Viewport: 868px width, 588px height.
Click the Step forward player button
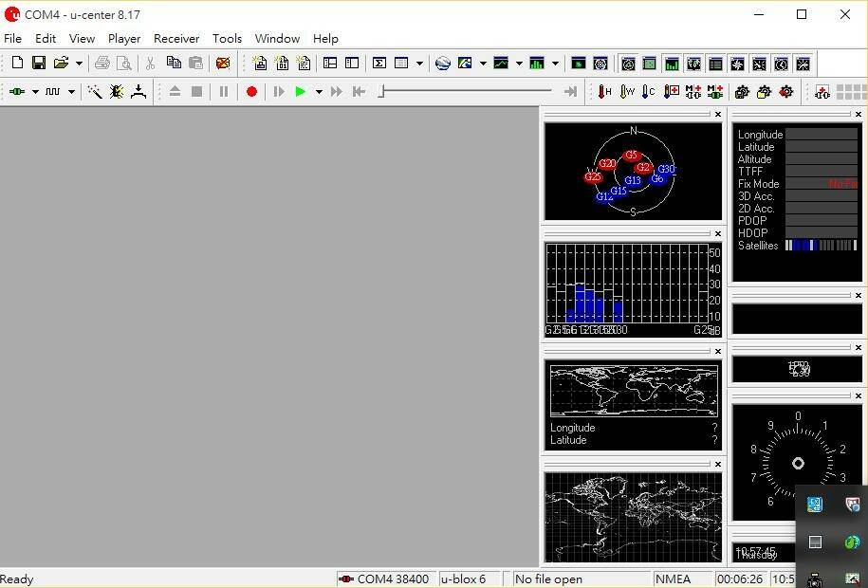click(x=279, y=91)
